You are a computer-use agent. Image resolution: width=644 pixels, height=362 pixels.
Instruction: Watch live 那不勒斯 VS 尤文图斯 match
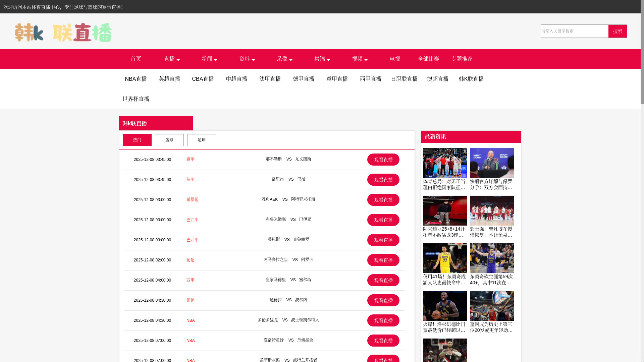[x=383, y=160]
